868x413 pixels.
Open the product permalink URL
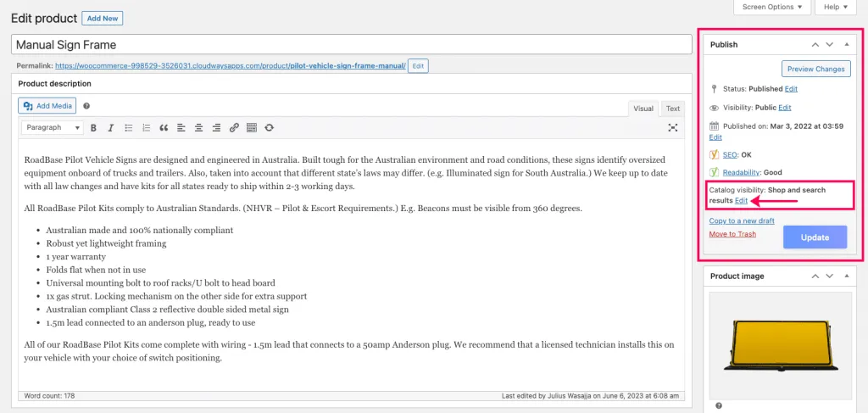(231, 66)
